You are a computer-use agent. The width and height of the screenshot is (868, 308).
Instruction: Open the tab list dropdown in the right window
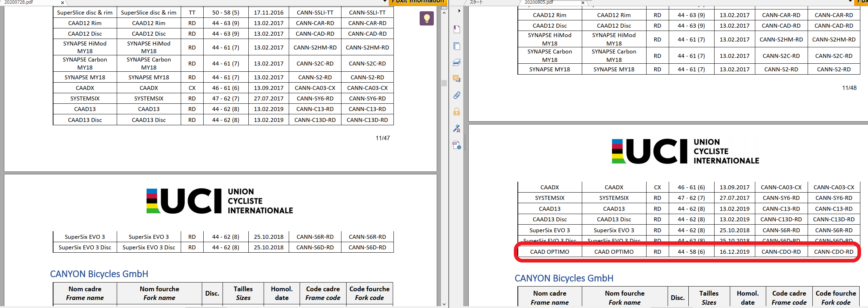coord(850,1)
